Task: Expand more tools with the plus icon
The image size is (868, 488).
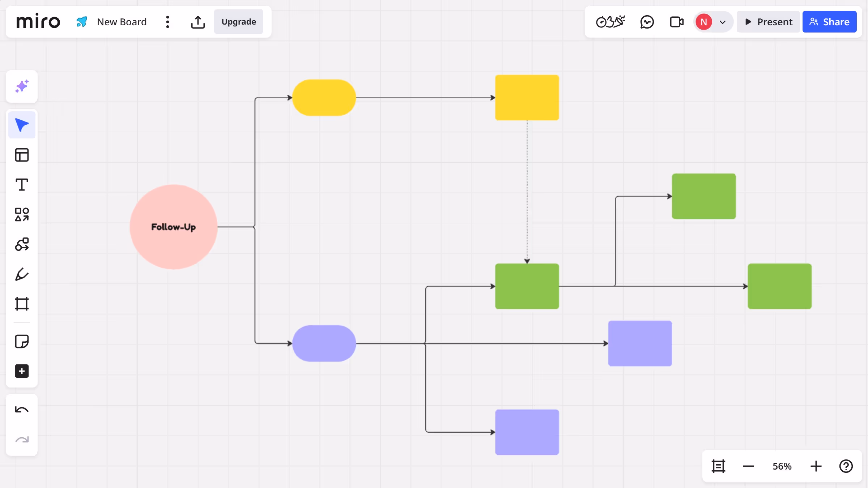Action: tap(22, 371)
